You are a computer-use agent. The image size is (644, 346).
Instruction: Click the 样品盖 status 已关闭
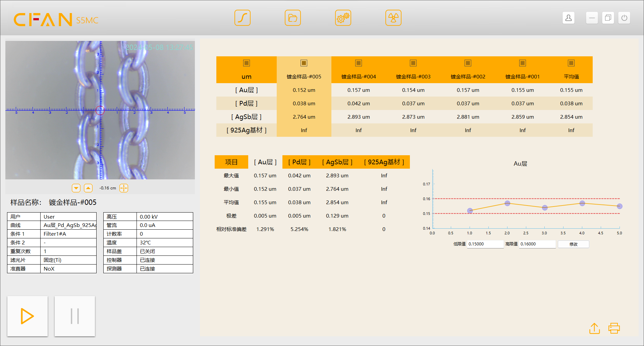pos(165,251)
